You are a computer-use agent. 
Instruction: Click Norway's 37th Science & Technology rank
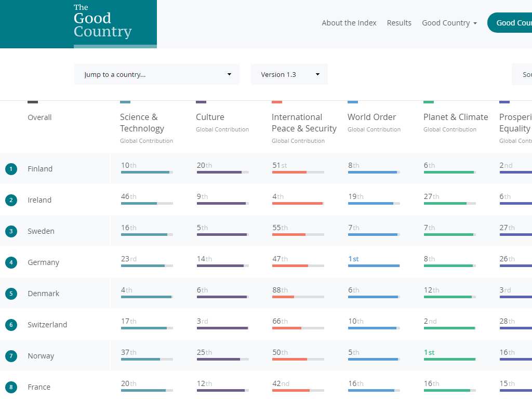click(x=129, y=353)
